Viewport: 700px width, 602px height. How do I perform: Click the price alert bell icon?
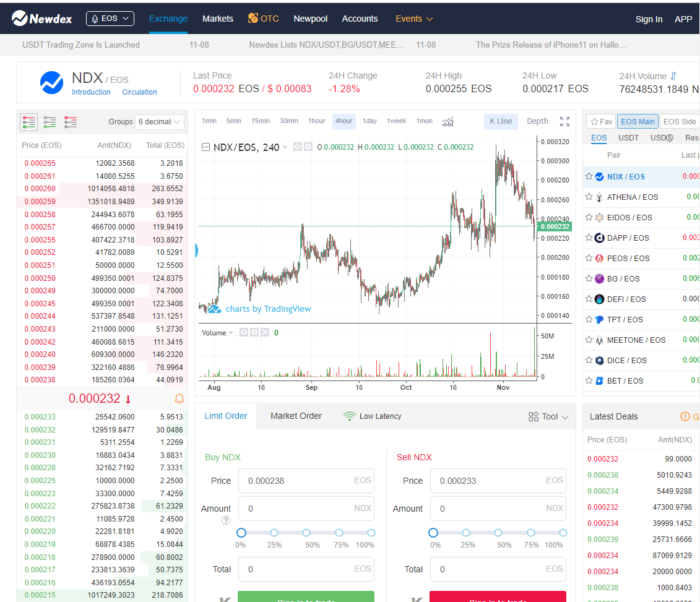coord(179,398)
